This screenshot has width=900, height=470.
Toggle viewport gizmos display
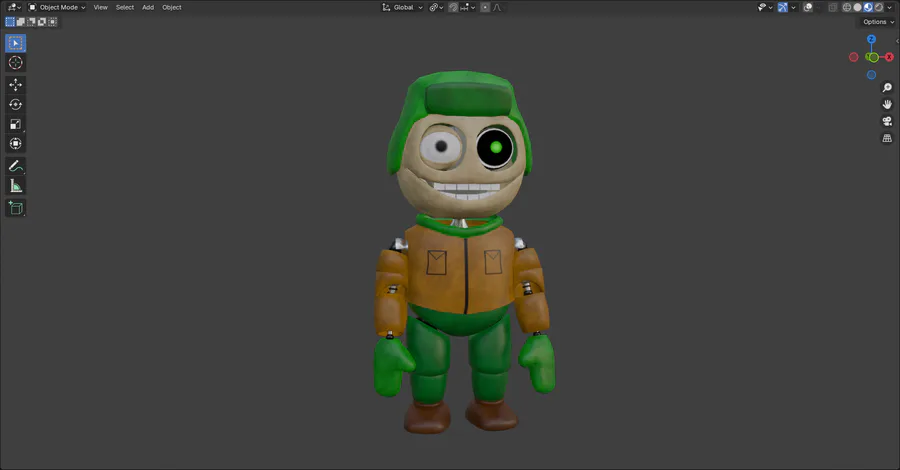click(782, 7)
